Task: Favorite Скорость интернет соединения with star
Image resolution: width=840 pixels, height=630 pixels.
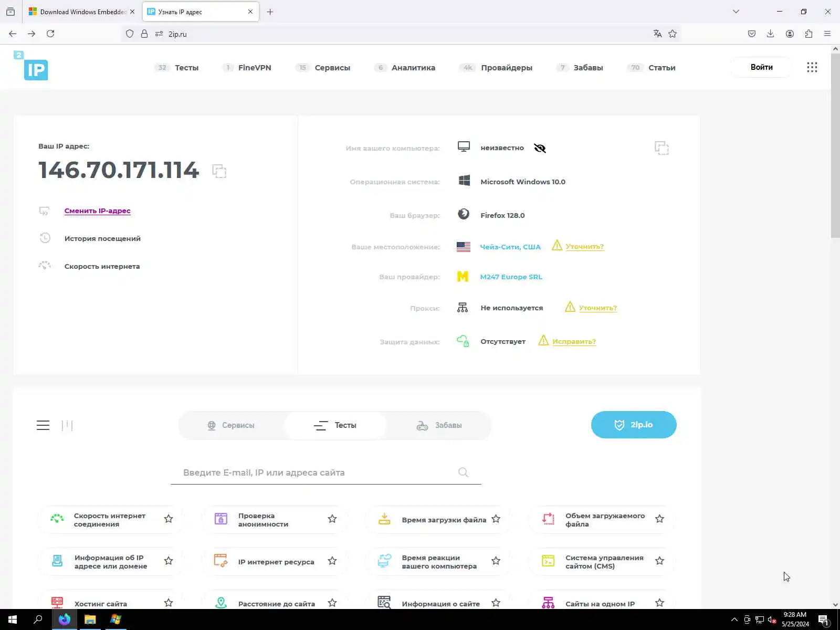Action: pyautogui.click(x=169, y=519)
